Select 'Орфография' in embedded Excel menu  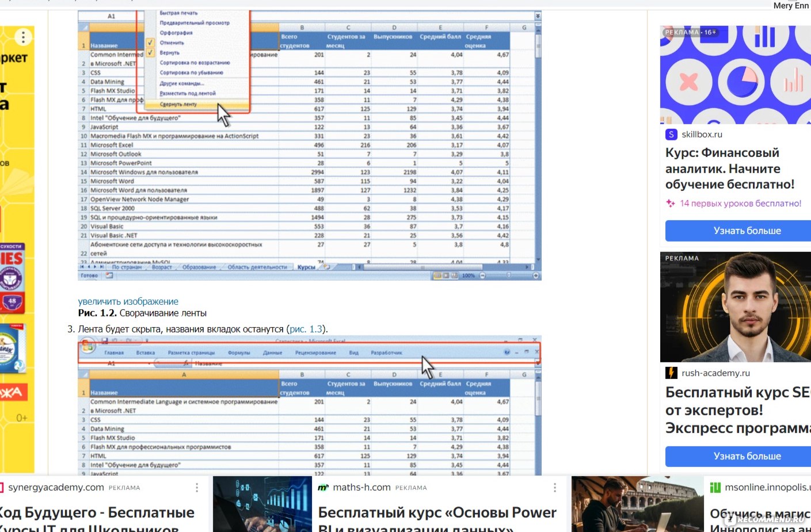(x=176, y=33)
